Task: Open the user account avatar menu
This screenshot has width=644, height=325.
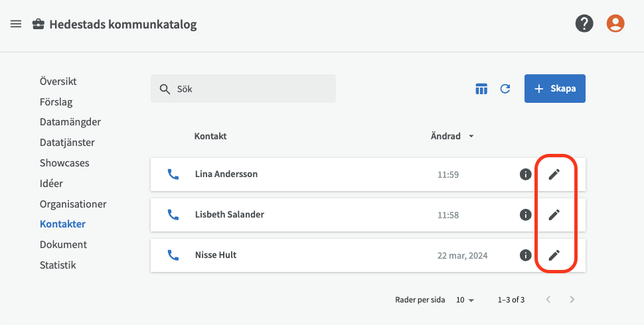Action: pos(615,25)
